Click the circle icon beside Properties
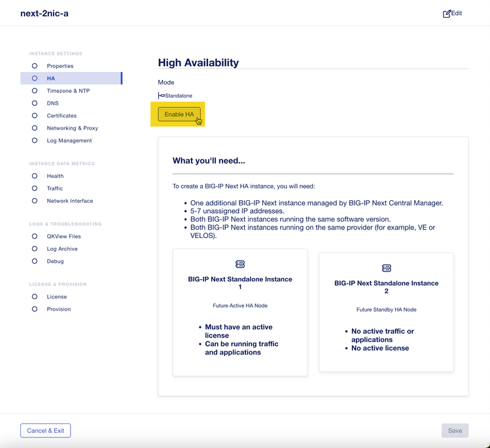Viewport: 490px width, 448px height. [x=35, y=66]
